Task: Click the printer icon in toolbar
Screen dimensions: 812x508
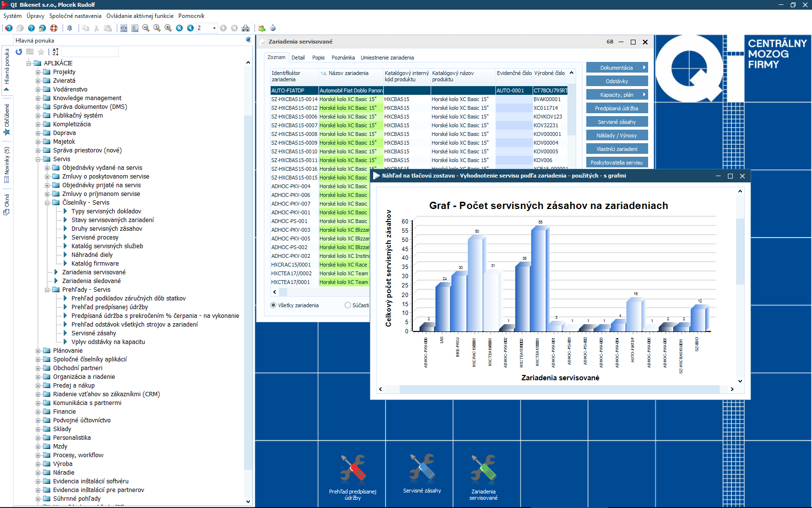Action: pyautogui.click(x=246, y=28)
